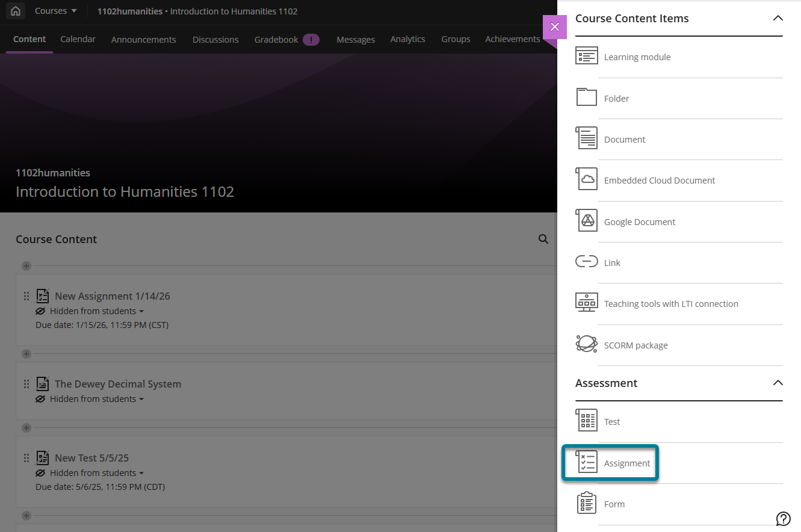Collapse the Course Content Items section
Image resolution: width=801 pixels, height=532 pixels.
tap(778, 19)
